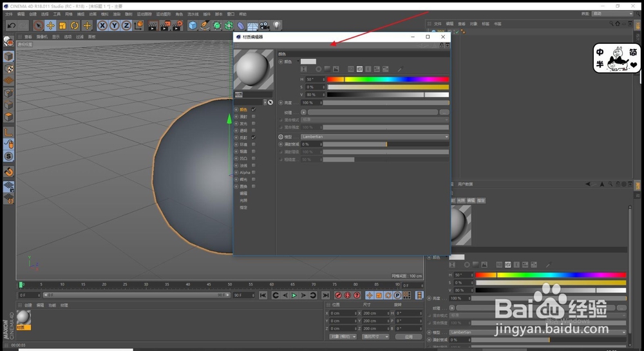This screenshot has height=351, width=644.
Task: Open the Array generator icon
Action: tap(229, 26)
